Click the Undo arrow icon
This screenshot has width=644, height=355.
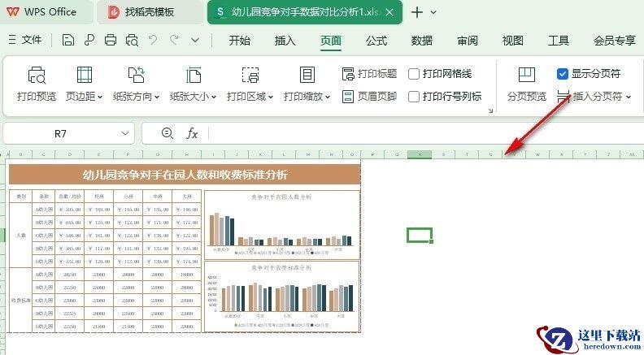(x=153, y=41)
